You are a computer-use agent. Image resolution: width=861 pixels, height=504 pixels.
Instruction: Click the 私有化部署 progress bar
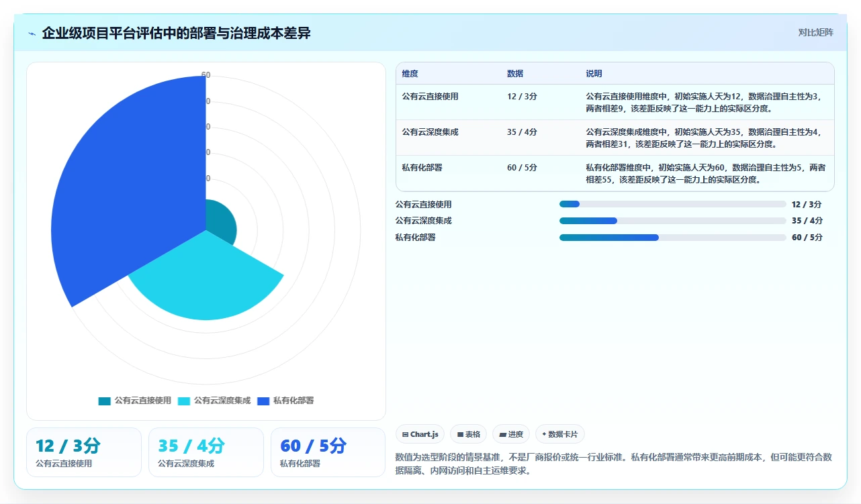672,238
